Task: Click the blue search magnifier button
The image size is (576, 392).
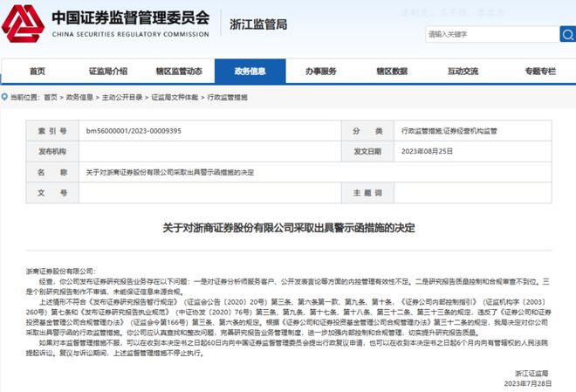Action: tap(568, 34)
